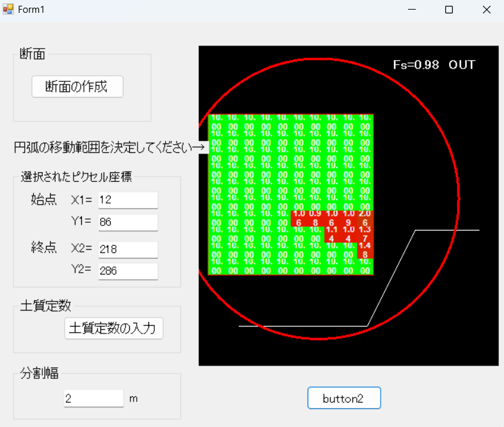Minimize the Form1 window
The image size is (504, 427).
click(x=414, y=10)
